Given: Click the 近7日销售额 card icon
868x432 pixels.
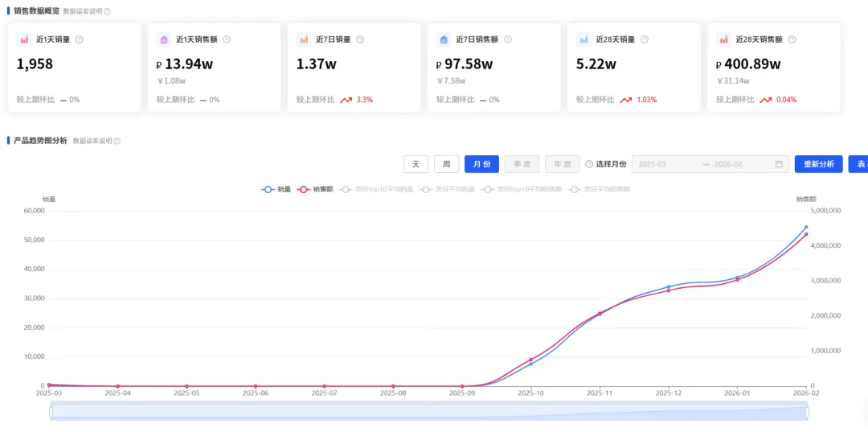Looking at the screenshot, I should pyautogui.click(x=444, y=39).
